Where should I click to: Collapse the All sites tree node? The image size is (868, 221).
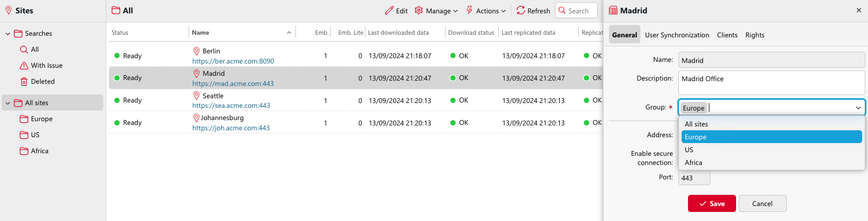(x=8, y=103)
